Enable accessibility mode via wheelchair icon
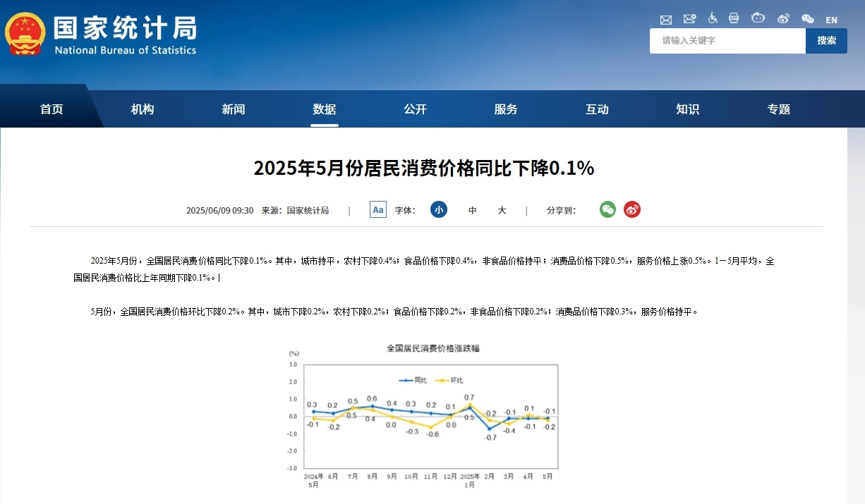865x504 pixels. point(713,19)
